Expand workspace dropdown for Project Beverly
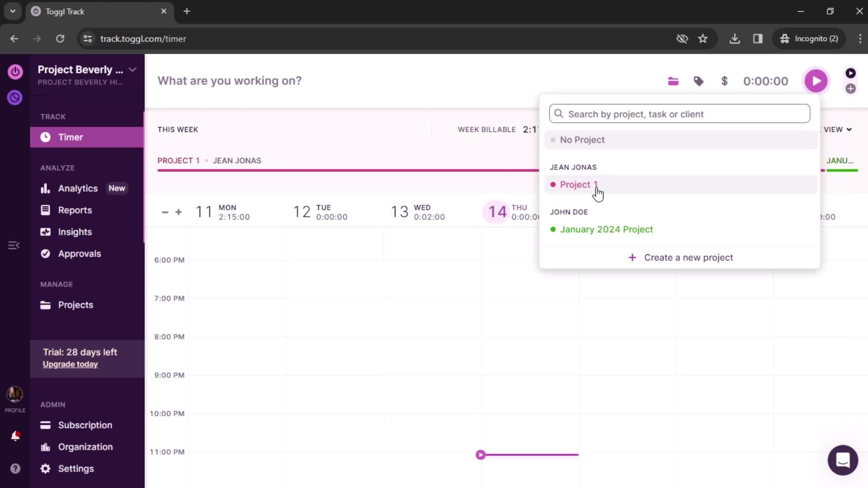 pyautogui.click(x=132, y=69)
